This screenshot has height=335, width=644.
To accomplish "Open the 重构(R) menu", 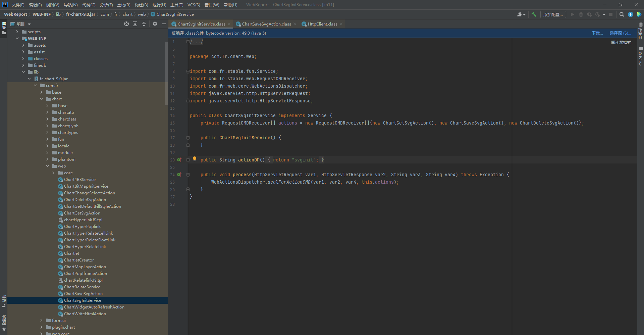I will (123, 5).
